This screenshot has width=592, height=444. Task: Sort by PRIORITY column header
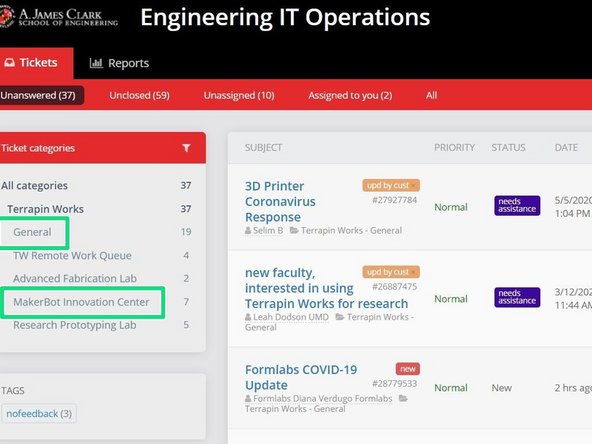[454, 148]
